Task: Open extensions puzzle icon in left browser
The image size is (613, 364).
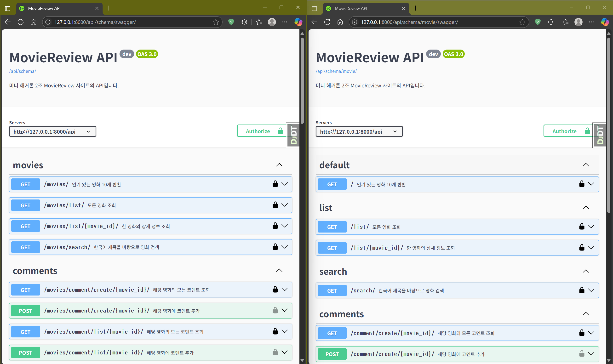Action: pyautogui.click(x=244, y=22)
